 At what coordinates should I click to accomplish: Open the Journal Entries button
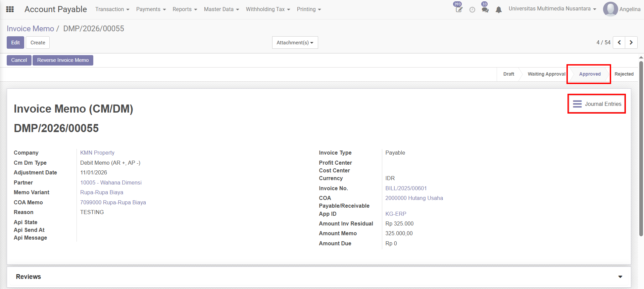point(597,104)
